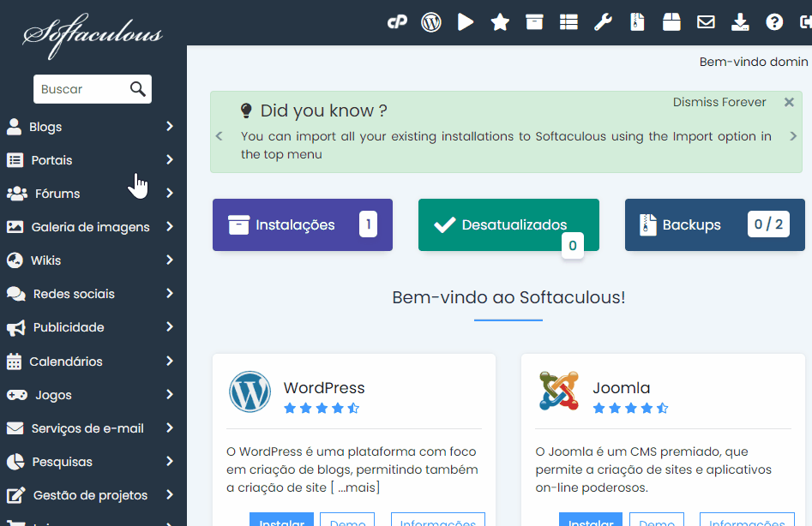
Task: Open the Backups summary button
Action: (714, 225)
